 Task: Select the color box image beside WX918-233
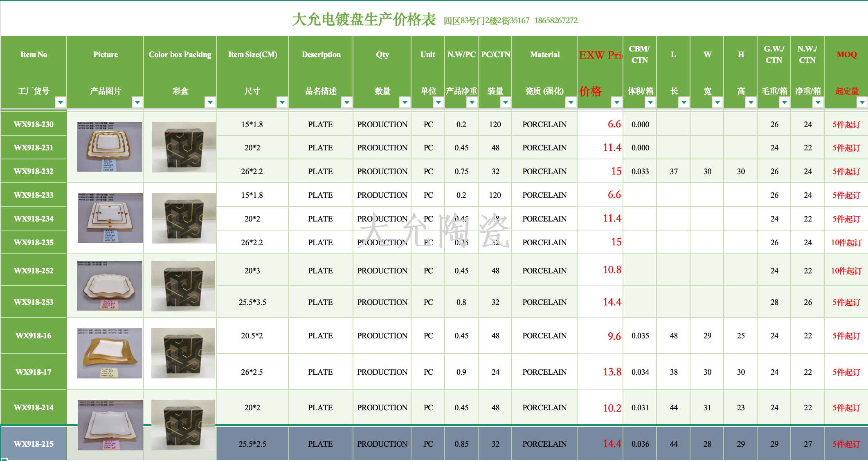pyautogui.click(x=184, y=218)
